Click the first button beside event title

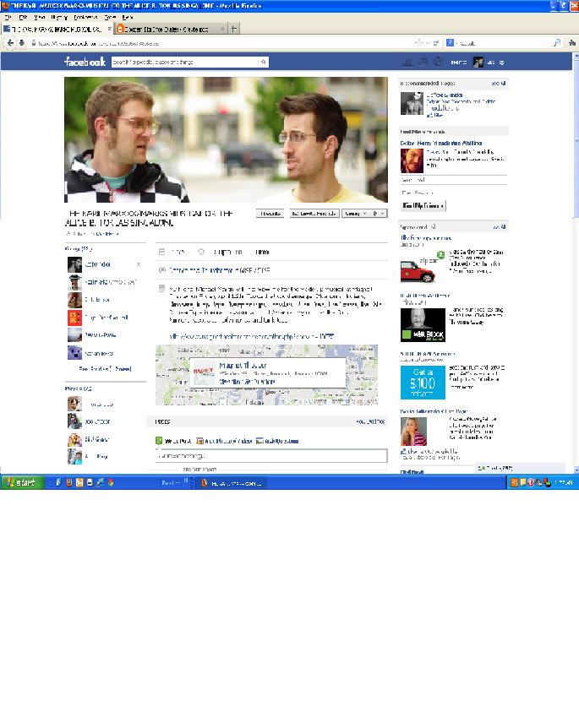coord(270,214)
